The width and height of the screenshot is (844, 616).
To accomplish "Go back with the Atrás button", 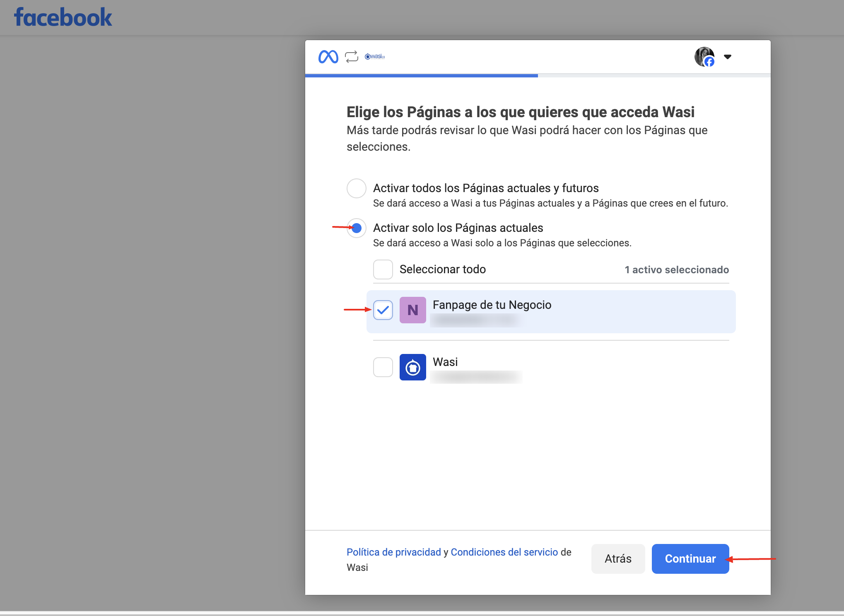I will tap(618, 559).
